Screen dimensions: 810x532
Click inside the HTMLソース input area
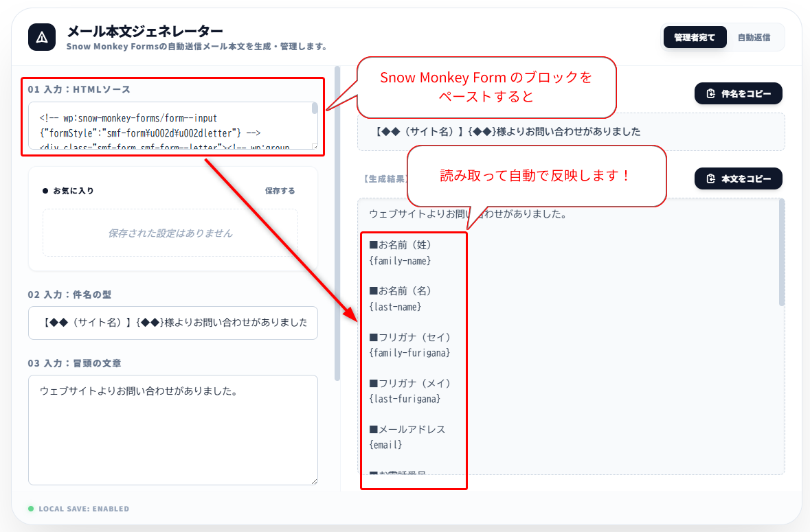point(165,127)
